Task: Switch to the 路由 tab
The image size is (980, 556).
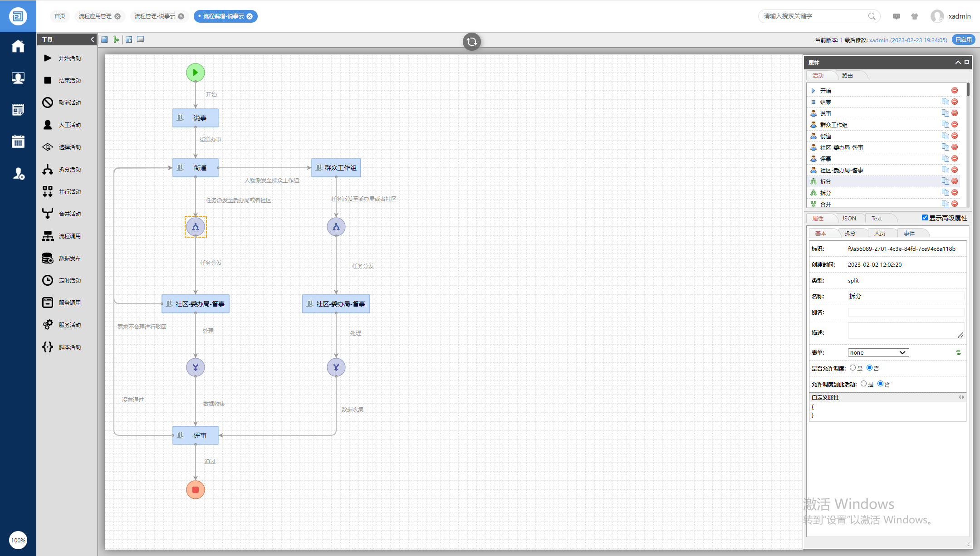Action: (847, 75)
